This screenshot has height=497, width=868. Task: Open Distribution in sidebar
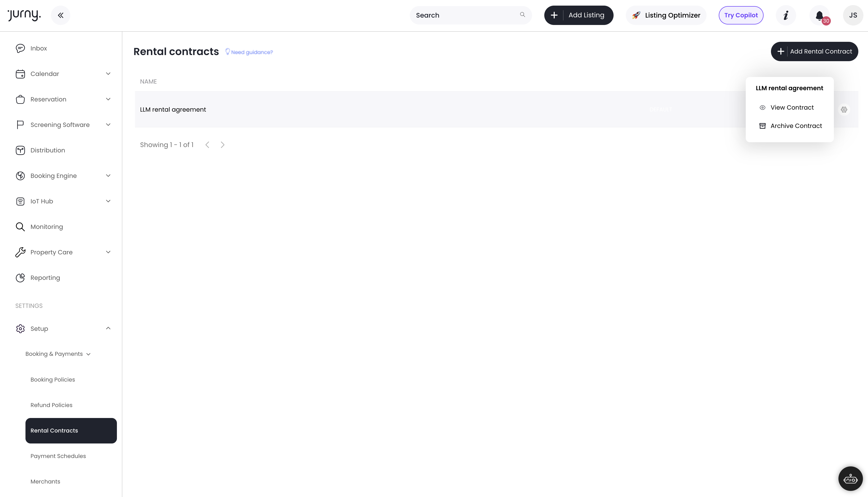(47, 150)
